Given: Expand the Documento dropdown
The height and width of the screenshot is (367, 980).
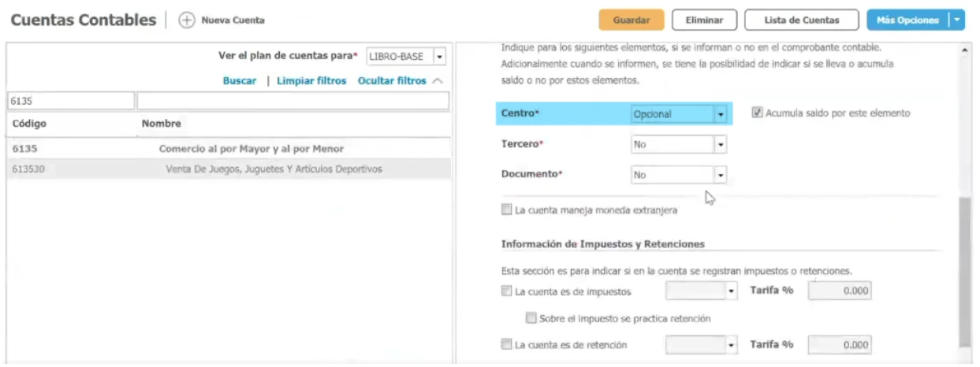Looking at the screenshot, I should pyautogui.click(x=720, y=175).
